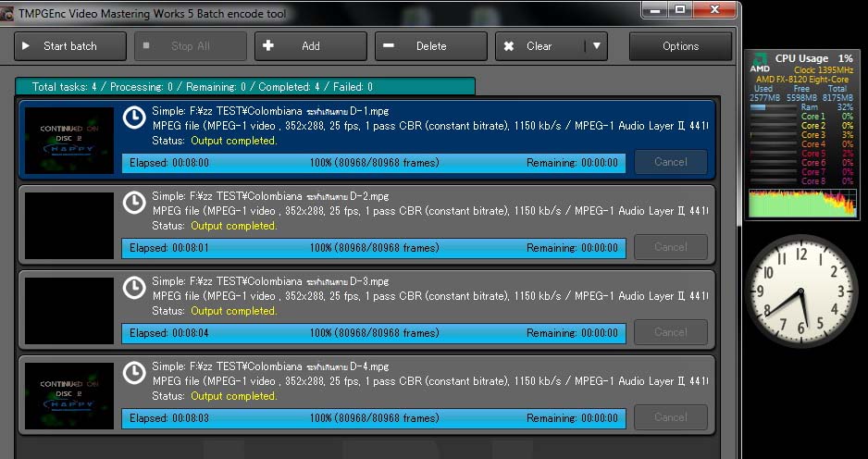Image resolution: width=868 pixels, height=459 pixels.
Task: Click the Core 8 usage row
Action: (801, 181)
